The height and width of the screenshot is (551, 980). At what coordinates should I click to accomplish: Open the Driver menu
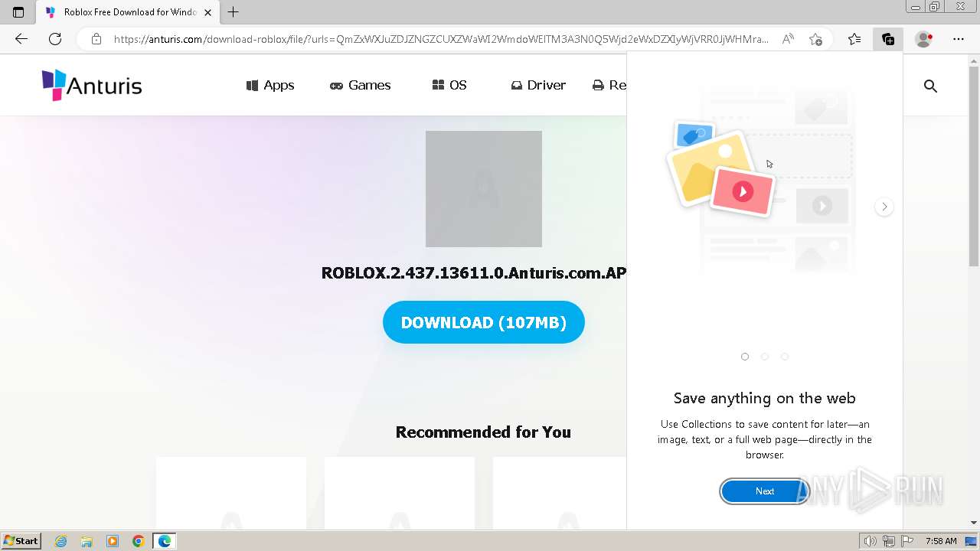[x=538, y=85]
